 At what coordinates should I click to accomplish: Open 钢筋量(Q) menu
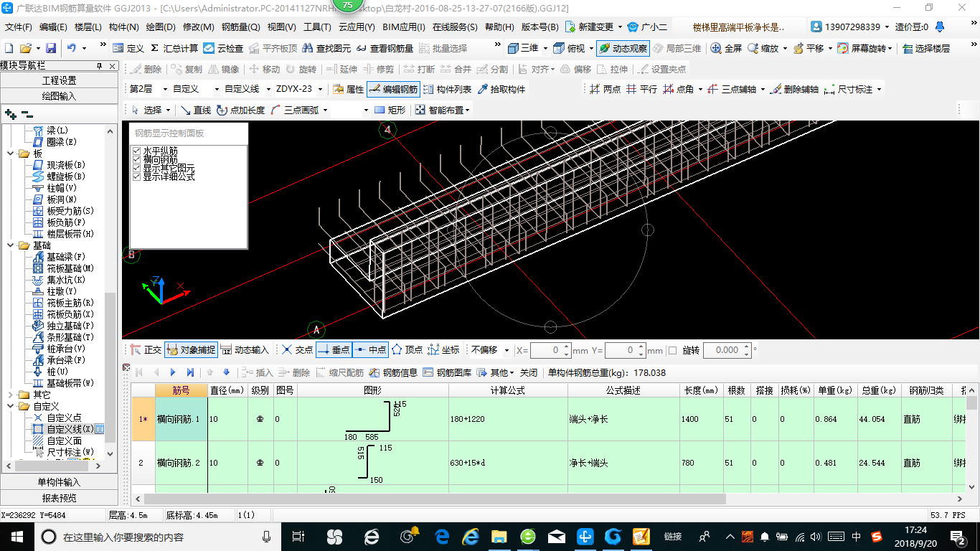pos(240,27)
